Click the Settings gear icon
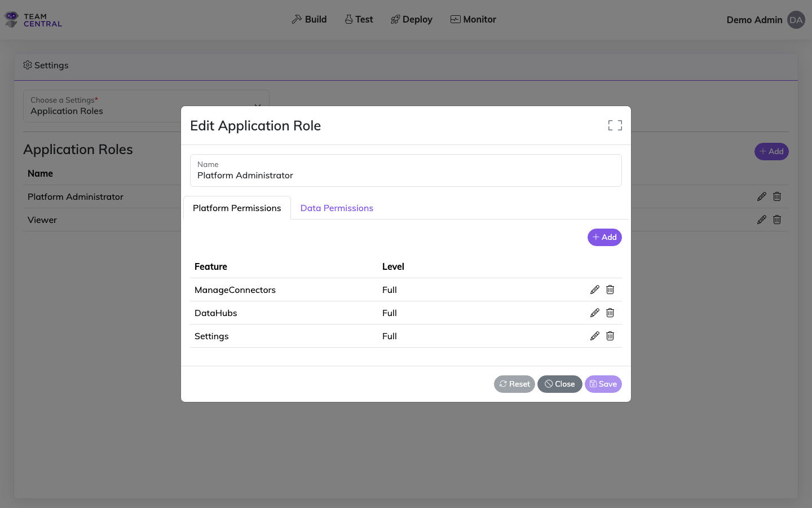The height and width of the screenshot is (508, 812). (27, 65)
